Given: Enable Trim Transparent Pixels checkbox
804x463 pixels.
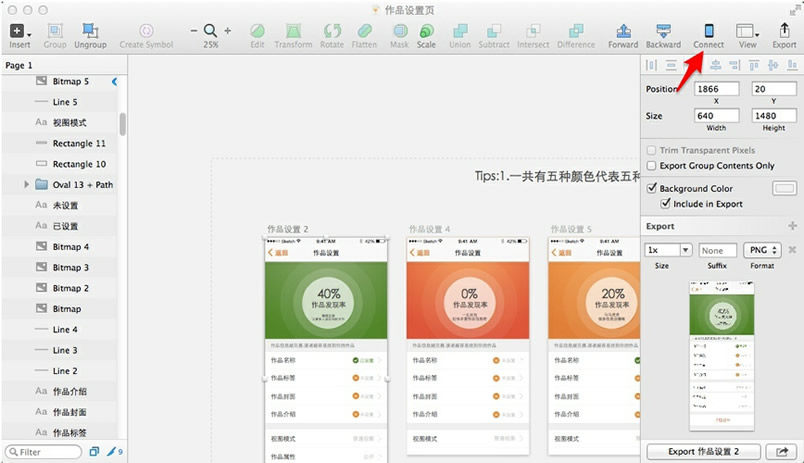Looking at the screenshot, I should click(651, 150).
